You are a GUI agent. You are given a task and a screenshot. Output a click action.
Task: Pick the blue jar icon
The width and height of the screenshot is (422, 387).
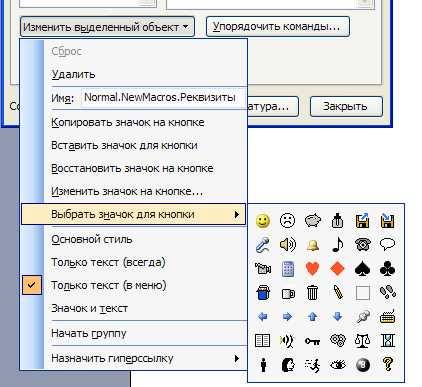tap(263, 293)
